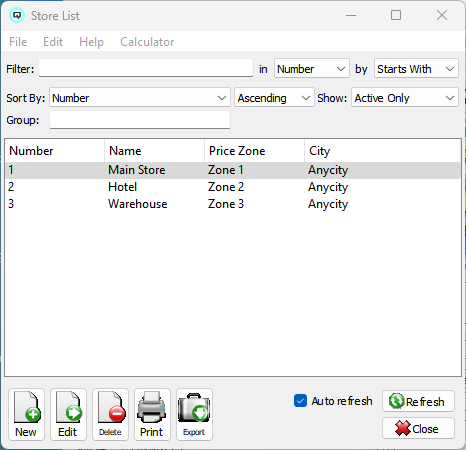466x450 pixels.
Task: Click into the Filter text field
Action: 146,68
